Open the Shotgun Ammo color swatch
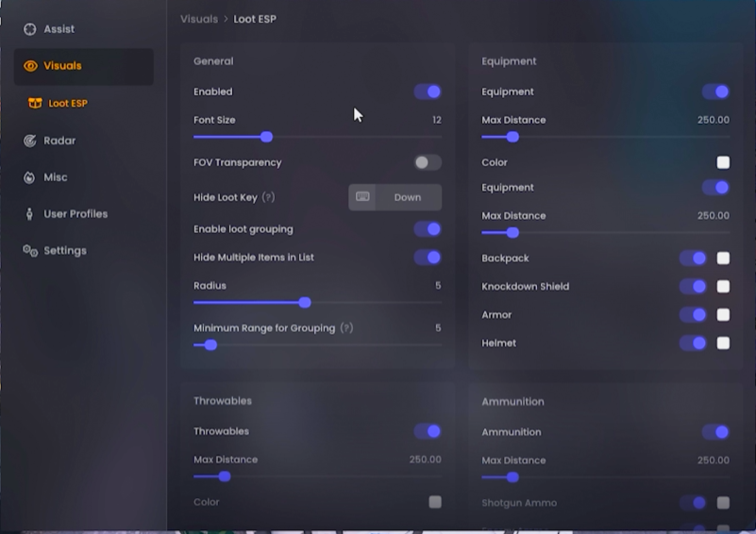 pos(723,503)
